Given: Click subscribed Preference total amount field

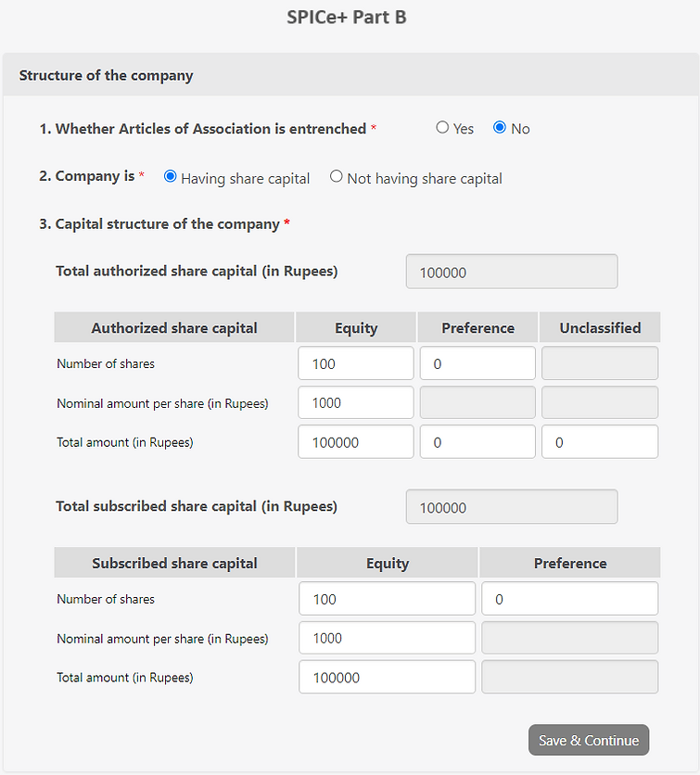Looking at the screenshot, I should pos(570,677).
